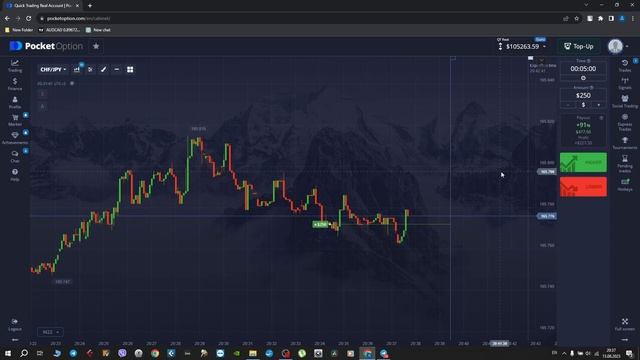Click the $250 amount field
The width and height of the screenshot is (640, 360).
[x=583, y=95]
